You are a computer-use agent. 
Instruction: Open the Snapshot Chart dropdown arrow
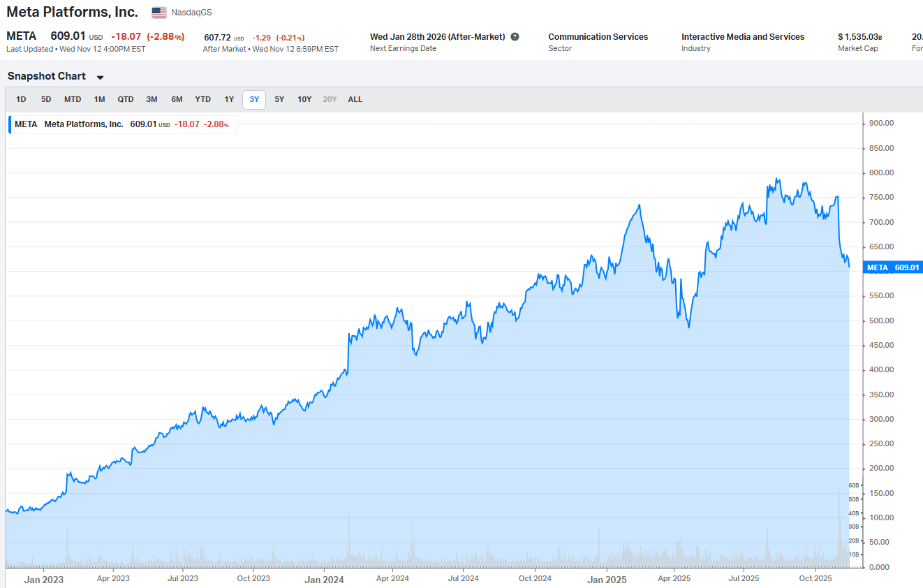(100, 78)
